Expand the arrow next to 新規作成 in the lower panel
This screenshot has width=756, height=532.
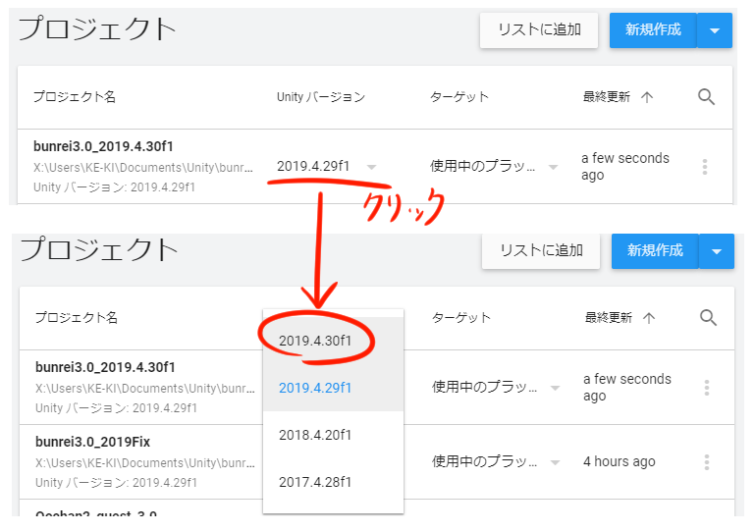(x=716, y=251)
